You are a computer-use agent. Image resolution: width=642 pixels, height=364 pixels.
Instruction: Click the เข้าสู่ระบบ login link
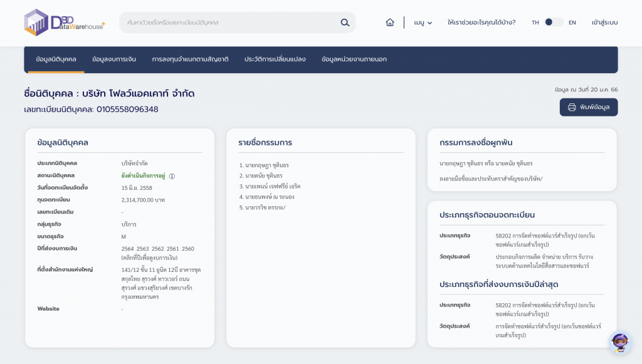click(x=604, y=23)
